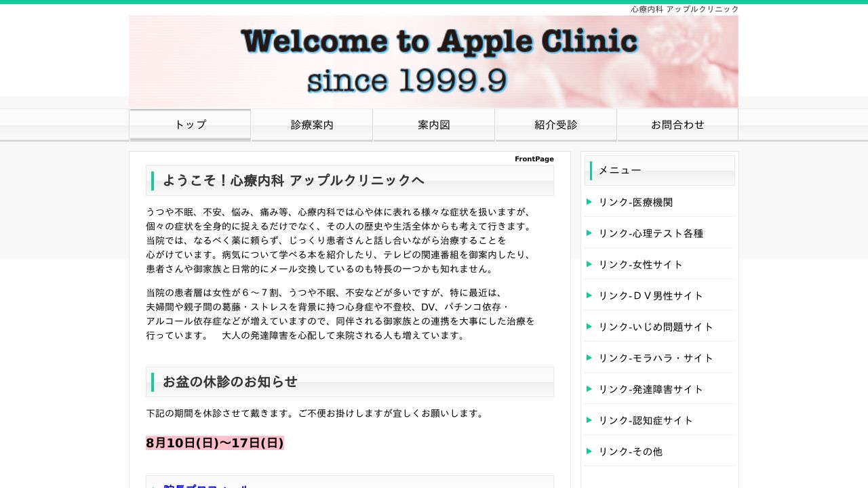Click the arrow icon beside リンク-いじめ問題サイト
Viewport: 868px width, 488px height.
pos(589,327)
